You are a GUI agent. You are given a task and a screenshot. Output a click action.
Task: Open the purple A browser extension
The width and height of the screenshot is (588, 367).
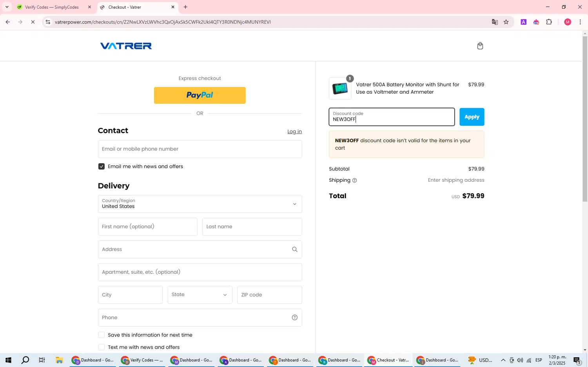pos(523,22)
